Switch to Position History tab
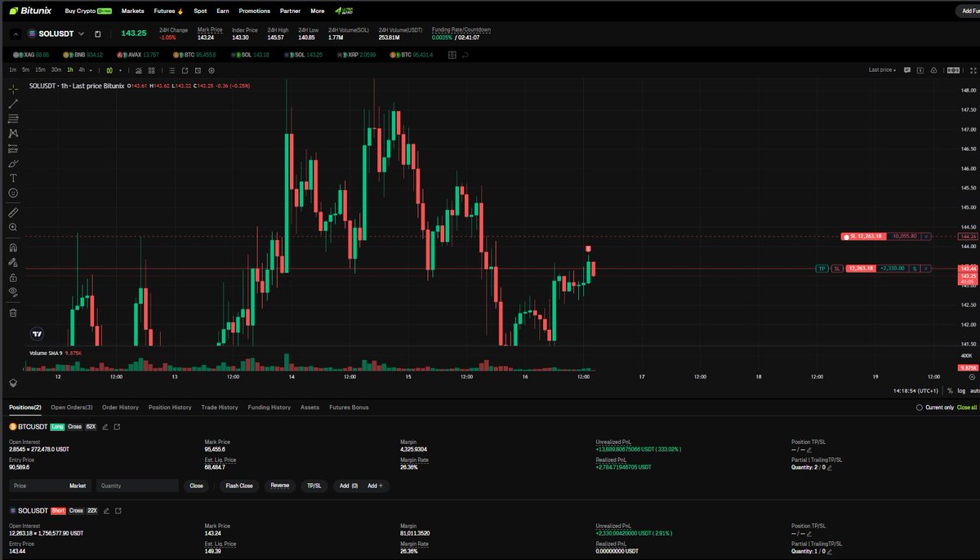Screen dimensions: 980x560 click(x=170, y=407)
